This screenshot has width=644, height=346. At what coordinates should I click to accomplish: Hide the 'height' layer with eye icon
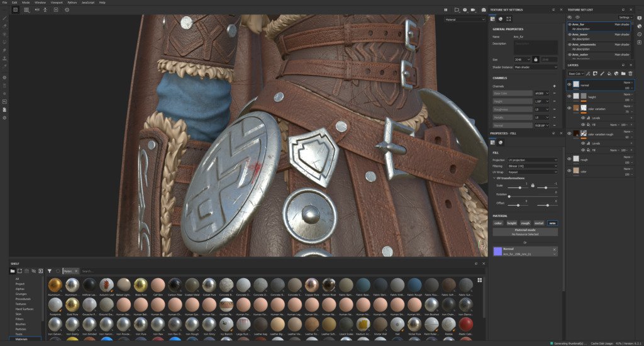570,96
